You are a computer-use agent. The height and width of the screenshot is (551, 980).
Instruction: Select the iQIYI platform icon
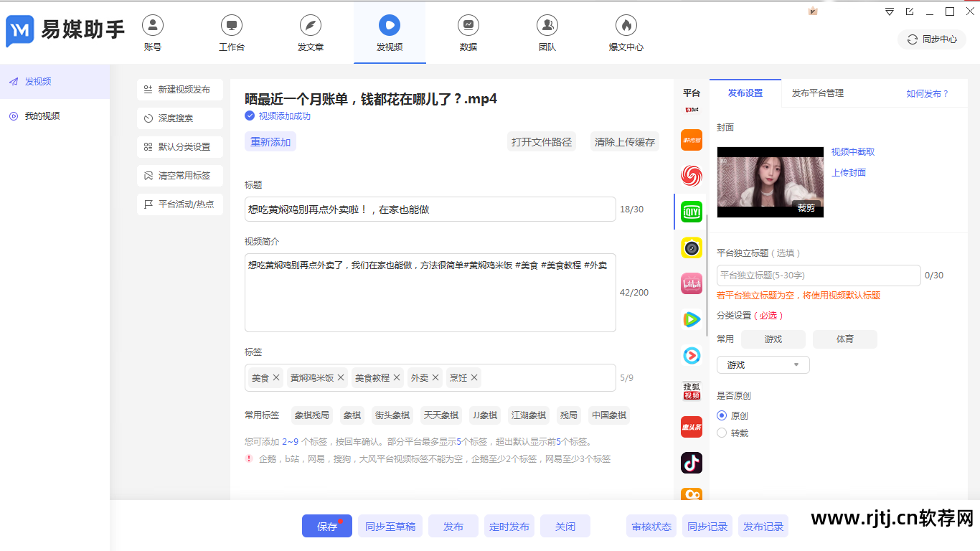692,212
